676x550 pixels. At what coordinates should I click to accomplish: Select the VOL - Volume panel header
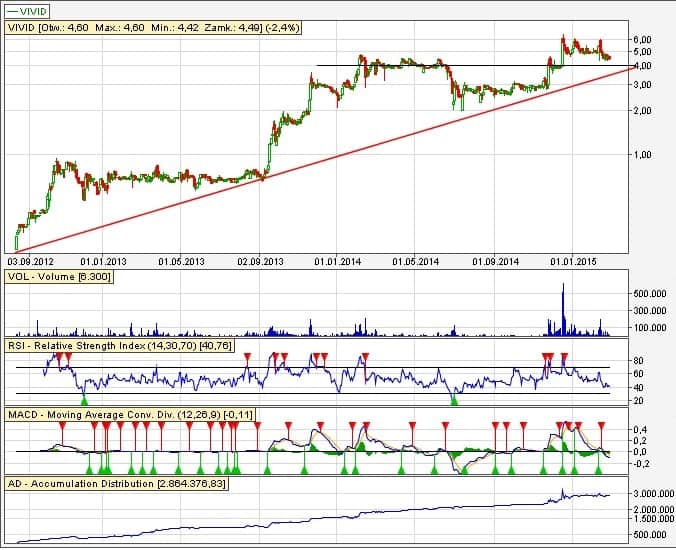point(59,275)
